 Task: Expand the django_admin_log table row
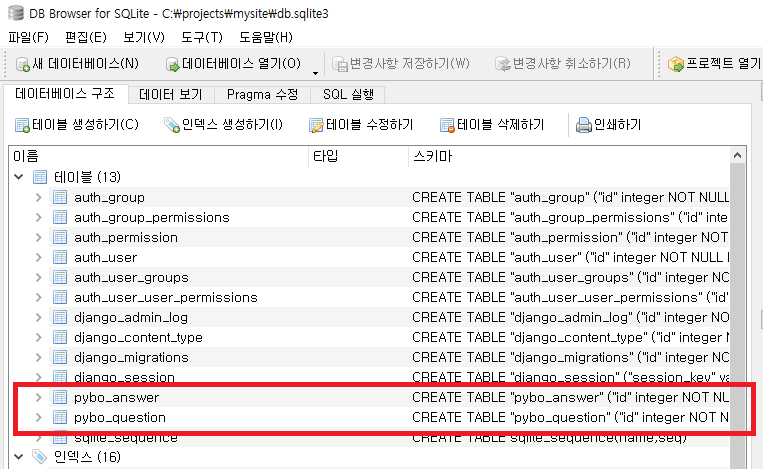coord(38,317)
